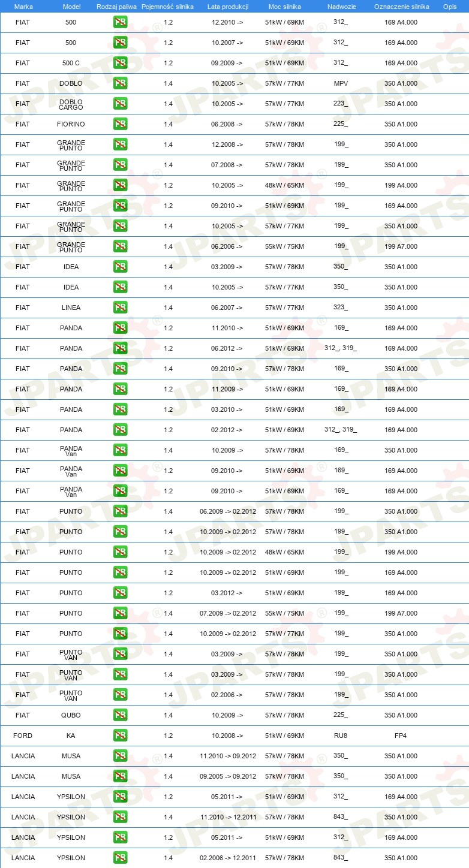Click the fuel icon in the PUNTO VAN 02.2006 row
Viewport: 469px width, 868px height.
coord(120,695)
